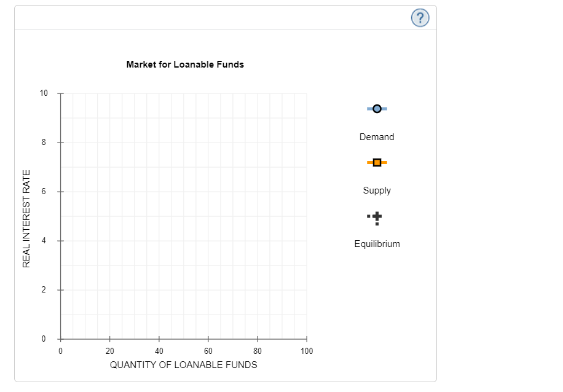Click the 2 tick label on interest axis
Viewport: 563px width, 392px height.
44,289
